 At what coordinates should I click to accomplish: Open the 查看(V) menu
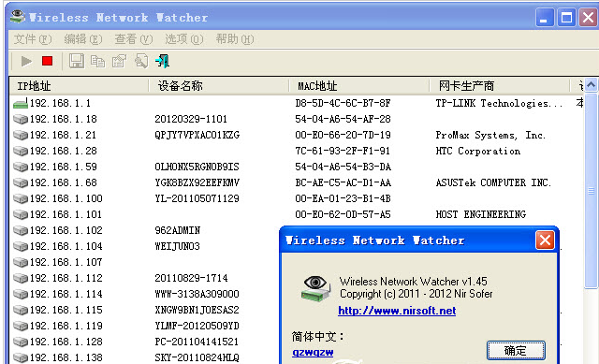coord(133,39)
